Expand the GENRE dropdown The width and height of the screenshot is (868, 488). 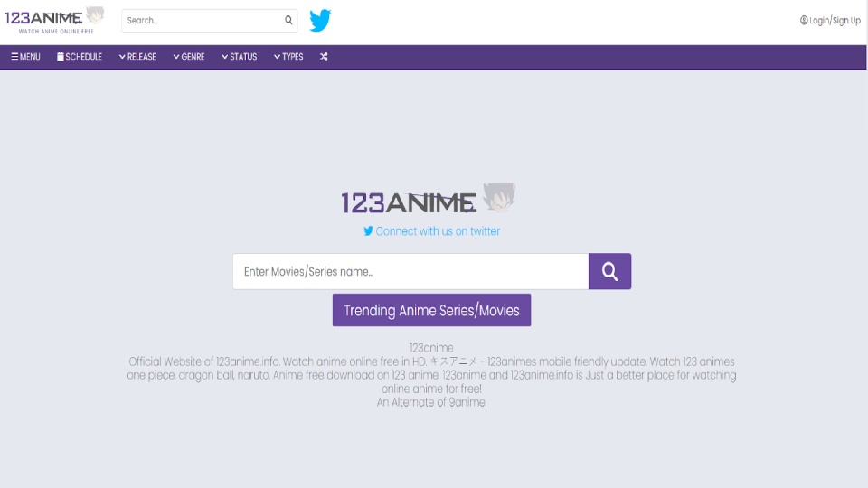click(x=189, y=56)
